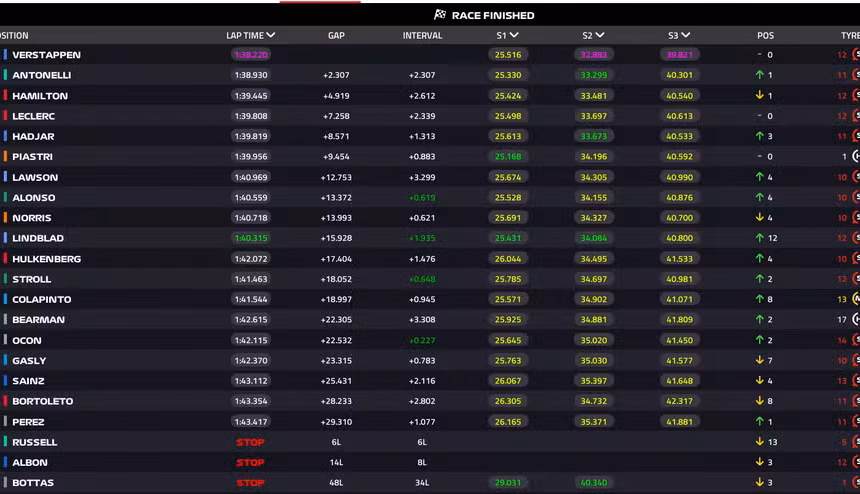Click Lindblad's green lap time 1:40.315
The image size is (860, 494).
coord(251,238)
